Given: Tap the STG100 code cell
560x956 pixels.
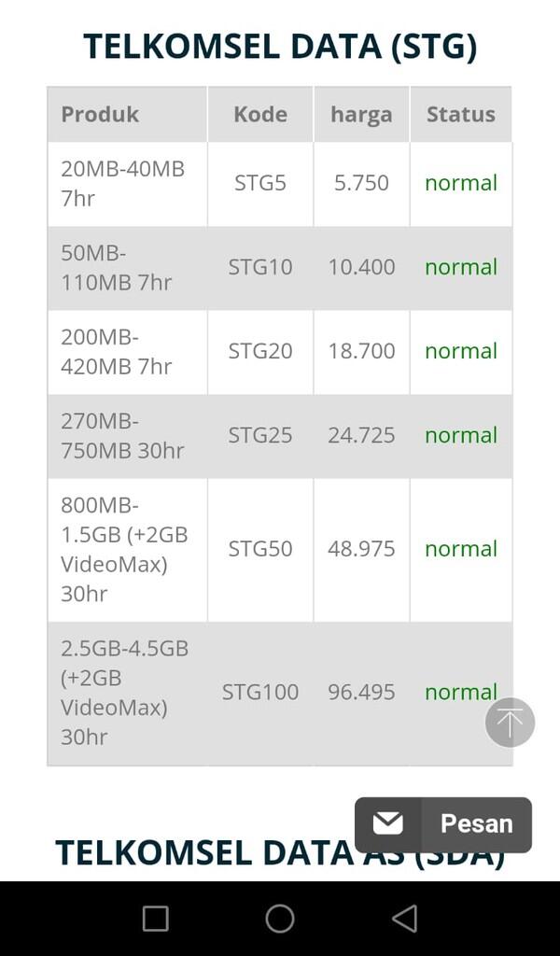Looking at the screenshot, I should point(260,694).
